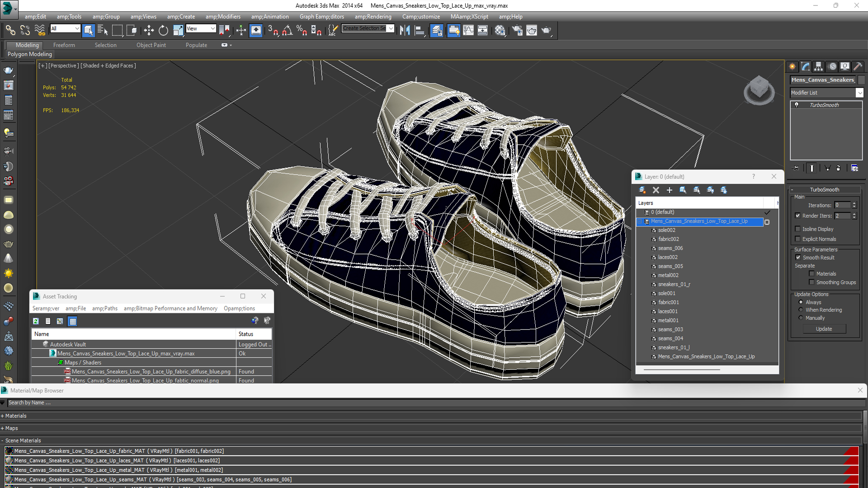868x488 pixels.
Task: Open the reference coordinate View dropdown
Action: coord(201,28)
